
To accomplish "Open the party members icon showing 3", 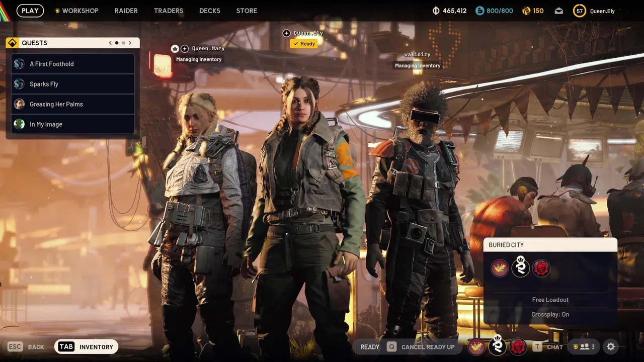I will point(585,347).
